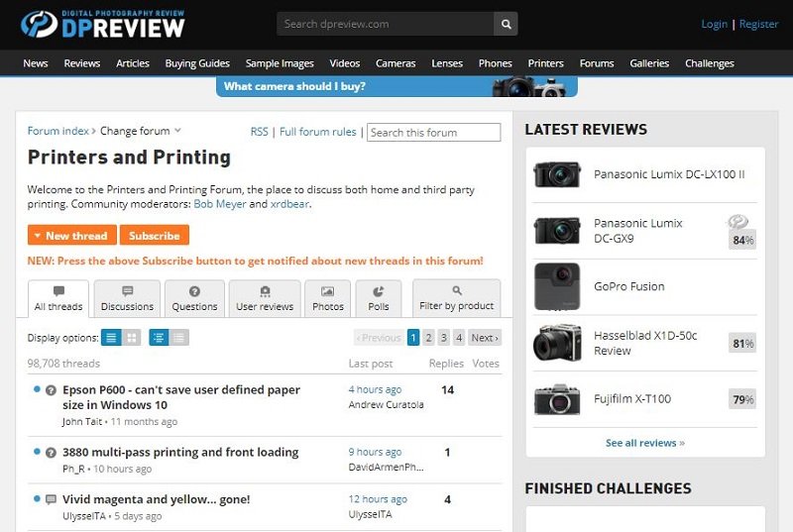Open the Challenges menu item
Image resolution: width=793 pixels, height=532 pixels.
pyautogui.click(x=710, y=63)
